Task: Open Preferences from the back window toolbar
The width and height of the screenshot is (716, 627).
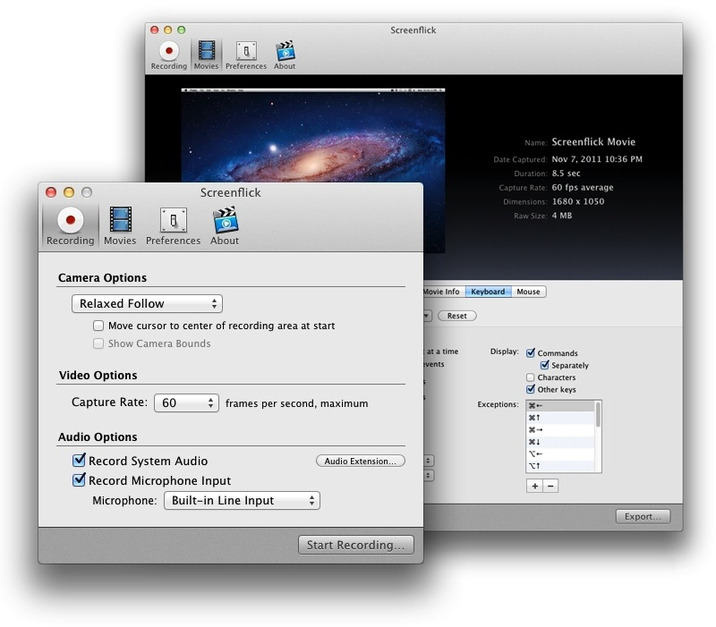Action: [x=245, y=53]
